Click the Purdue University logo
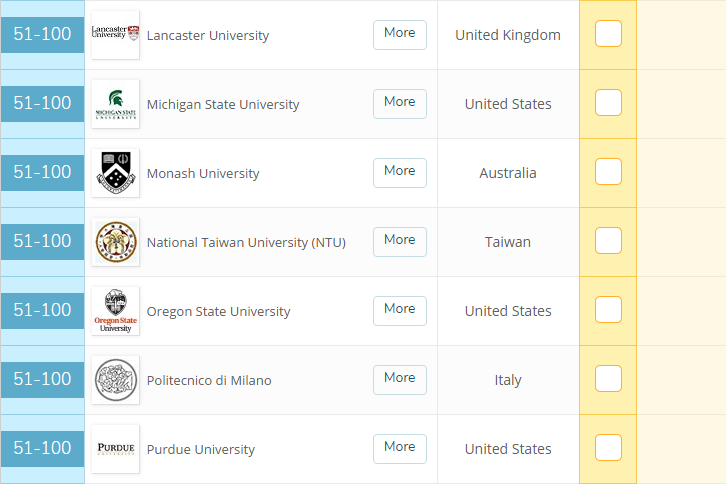 [x=115, y=449]
